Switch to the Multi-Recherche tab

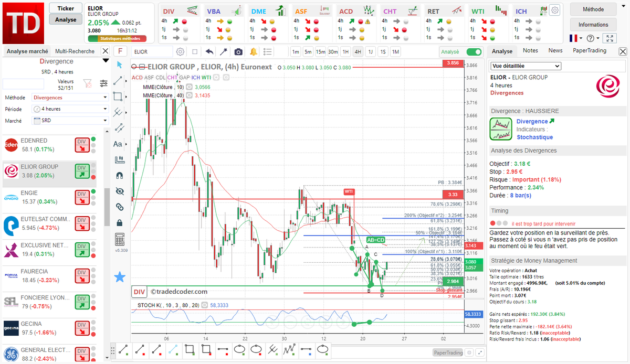point(75,51)
